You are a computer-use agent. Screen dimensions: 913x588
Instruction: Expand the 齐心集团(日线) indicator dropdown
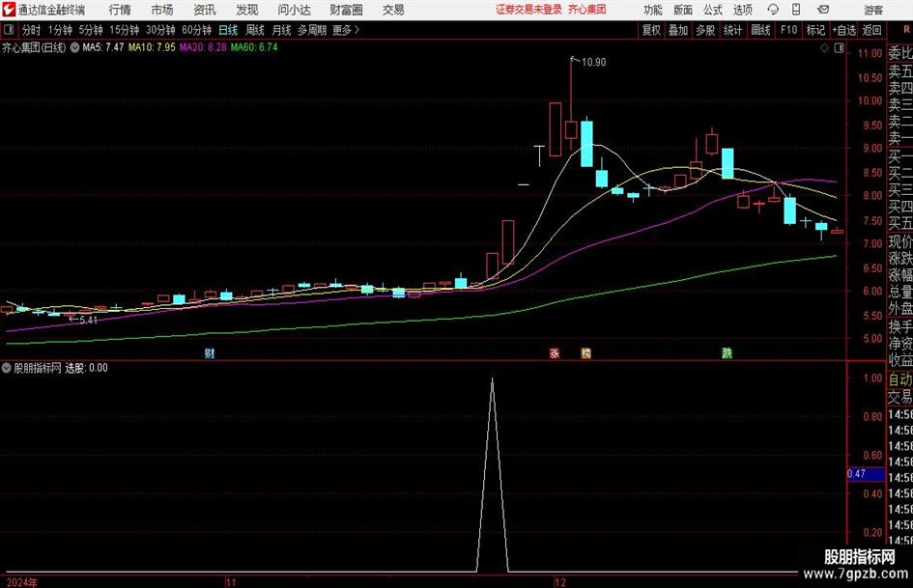(75, 47)
